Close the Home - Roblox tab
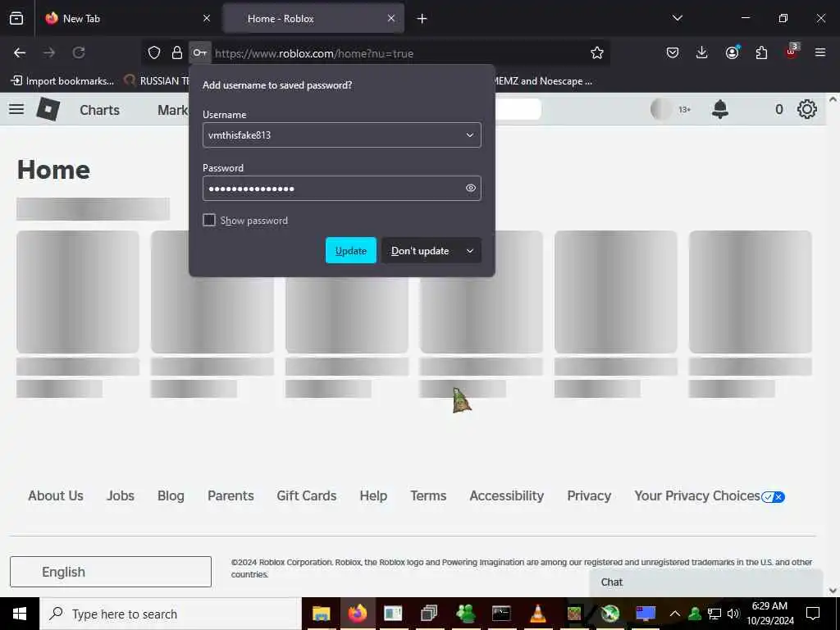The height and width of the screenshot is (630, 840). coord(391,19)
